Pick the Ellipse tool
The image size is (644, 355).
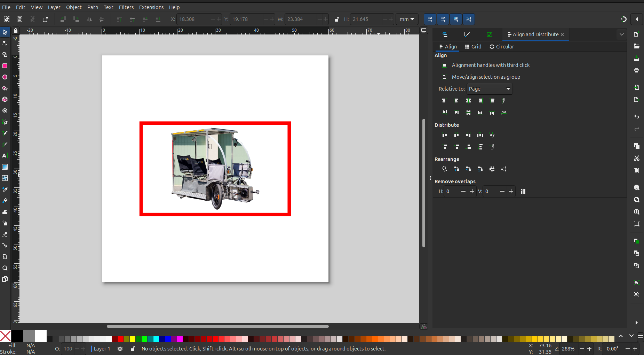click(x=5, y=77)
